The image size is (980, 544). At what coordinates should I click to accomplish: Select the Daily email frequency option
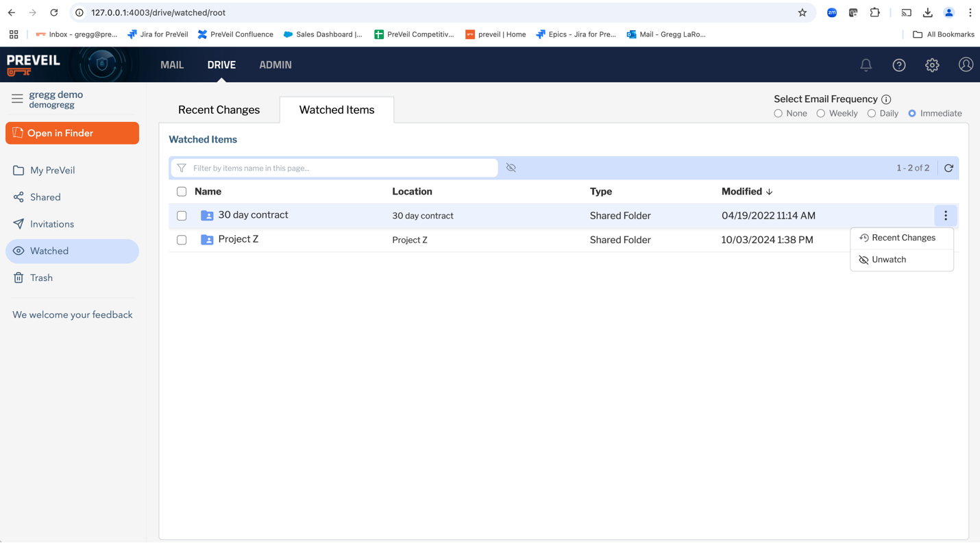click(871, 114)
